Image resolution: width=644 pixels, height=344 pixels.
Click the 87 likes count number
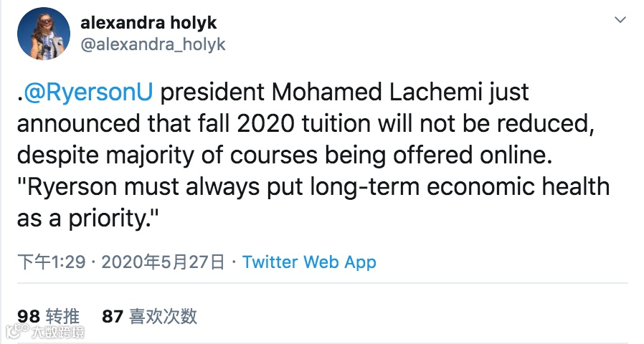coord(113,315)
